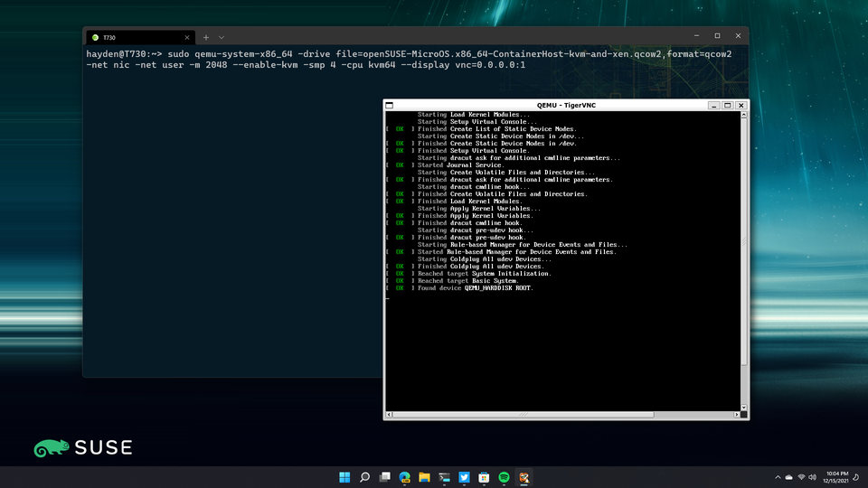Click the taskbar Search icon
The width and height of the screenshot is (868, 488).
[364, 476]
